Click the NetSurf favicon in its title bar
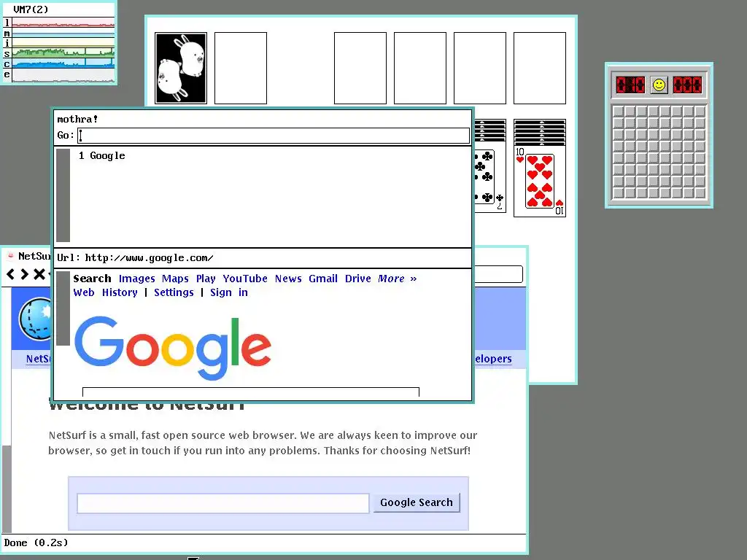 point(10,256)
